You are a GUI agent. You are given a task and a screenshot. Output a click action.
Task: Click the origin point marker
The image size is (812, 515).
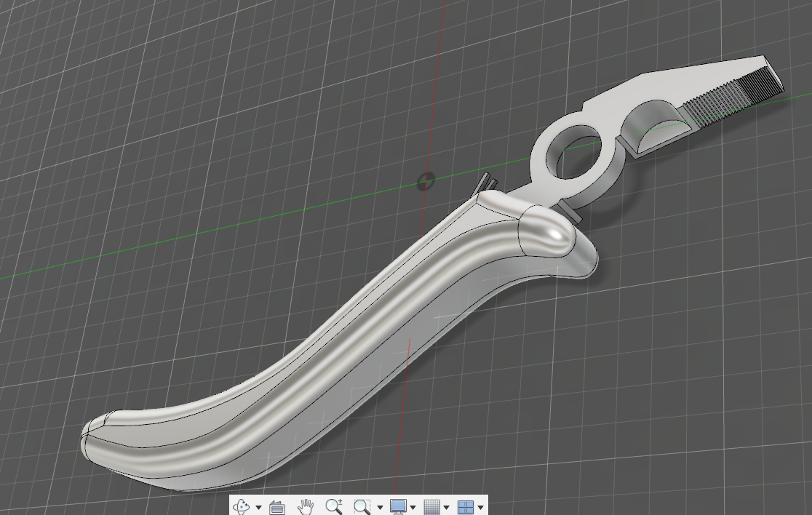(x=426, y=180)
